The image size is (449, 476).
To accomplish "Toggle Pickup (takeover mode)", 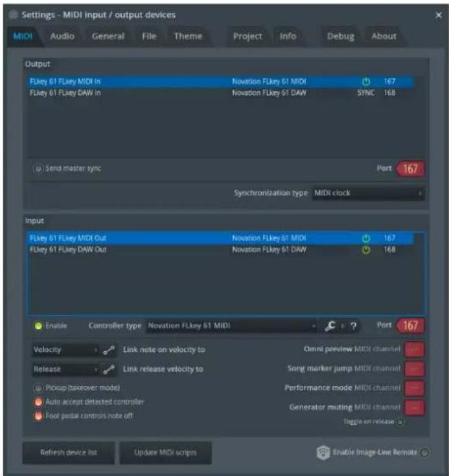I will [x=38, y=388].
